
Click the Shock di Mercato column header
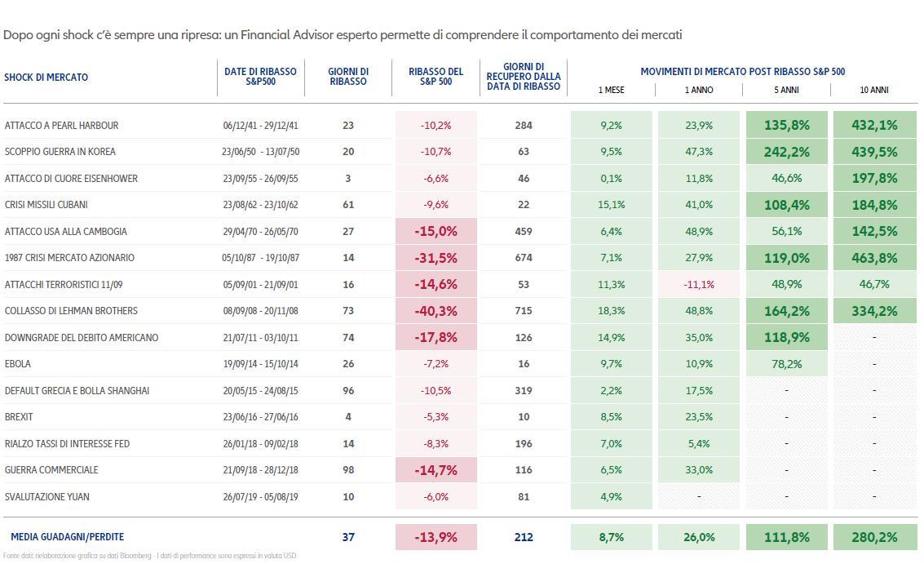tap(46, 78)
